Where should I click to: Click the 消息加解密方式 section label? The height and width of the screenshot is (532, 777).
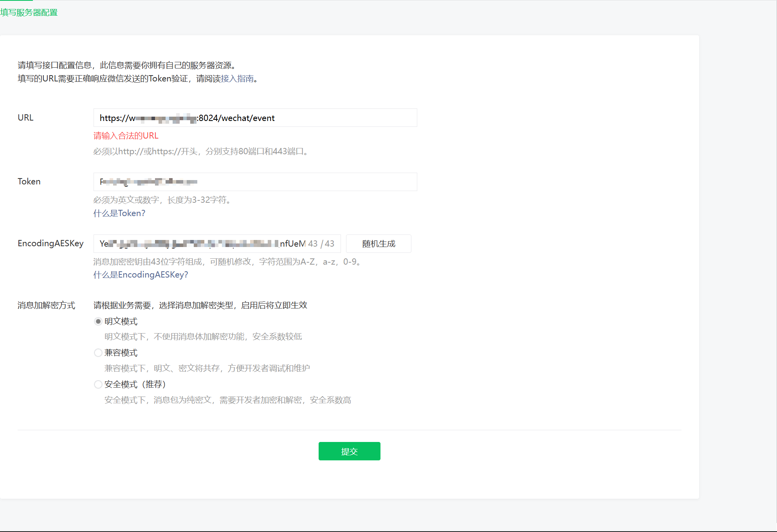[46, 305]
